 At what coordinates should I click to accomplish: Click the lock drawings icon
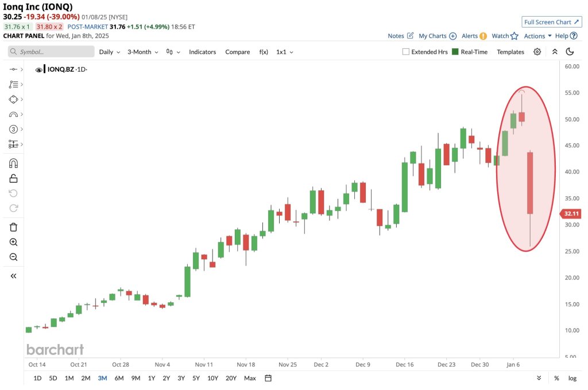coord(14,178)
